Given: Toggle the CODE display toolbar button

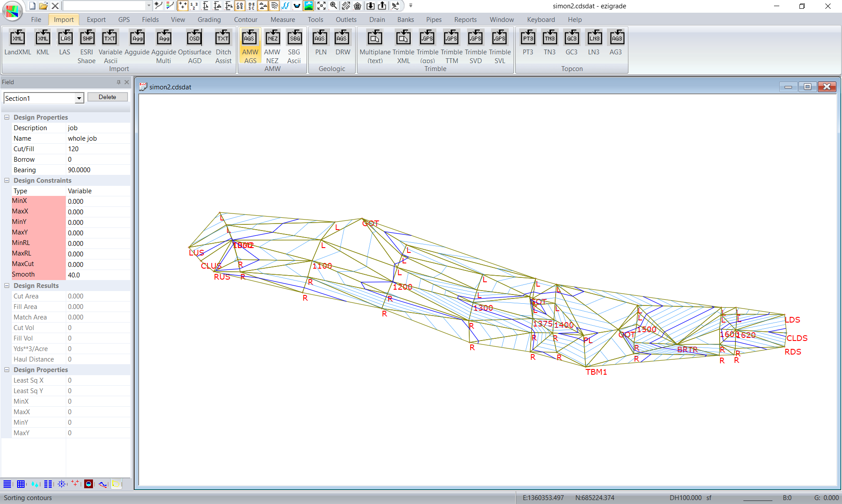Looking at the screenshot, I should point(240,6).
